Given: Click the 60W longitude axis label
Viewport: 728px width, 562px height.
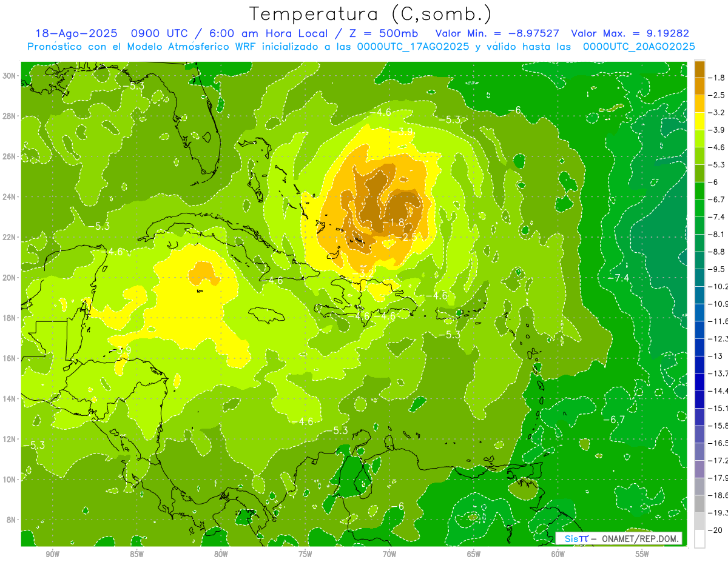Looking at the screenshot, I should (x=558, y=554).
